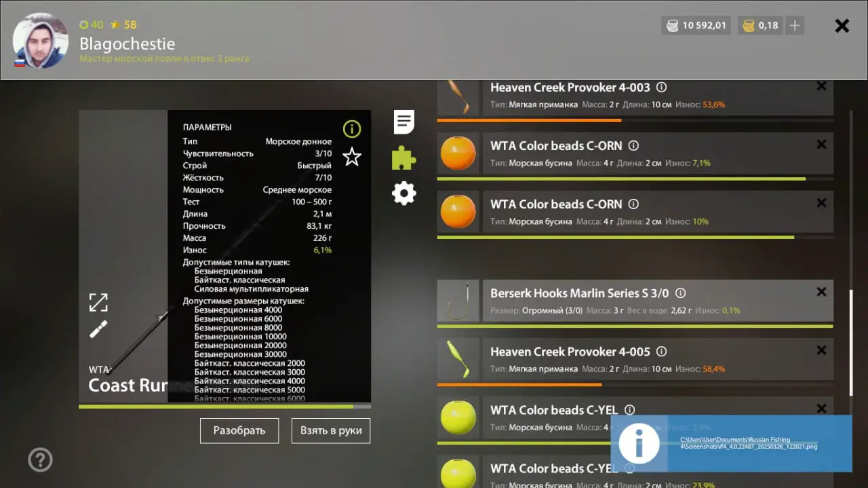Screen dimensions: 868x488
Task: Select the first yellow C-YEL bead thumbnail
Action: 458,417
